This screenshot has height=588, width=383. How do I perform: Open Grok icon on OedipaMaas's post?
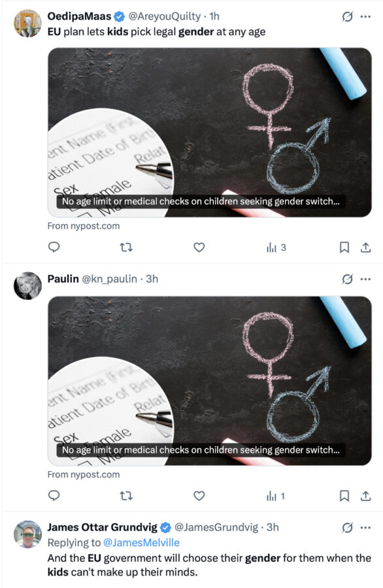tap(347, 16)
